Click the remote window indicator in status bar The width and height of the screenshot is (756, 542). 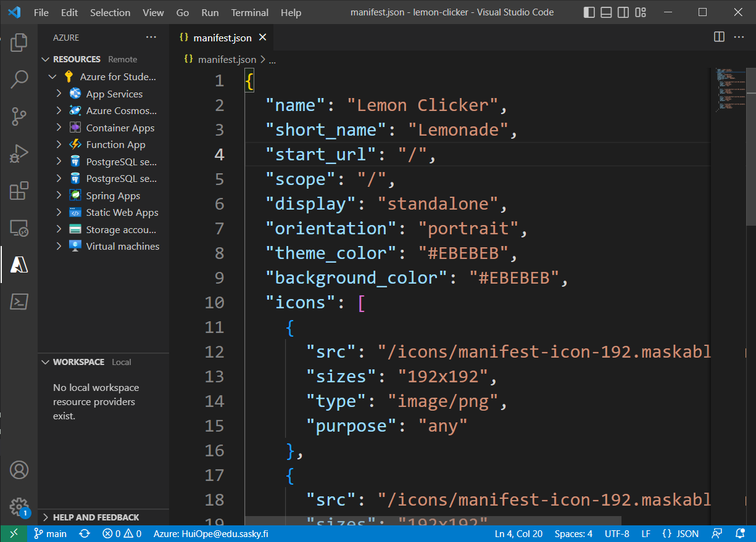coord(13,534)
